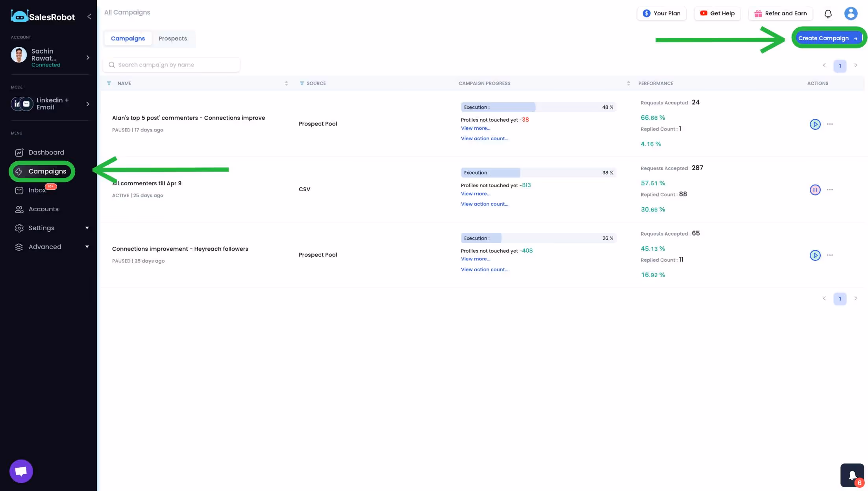Open Accounts in the sidebar

pyautogui.click(x=43, y=209)
